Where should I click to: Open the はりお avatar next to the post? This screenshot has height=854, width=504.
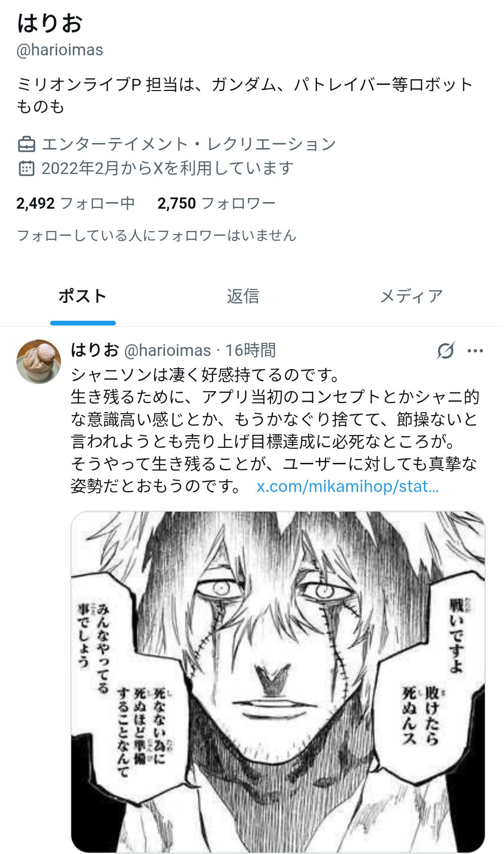[x=39, y=362]
